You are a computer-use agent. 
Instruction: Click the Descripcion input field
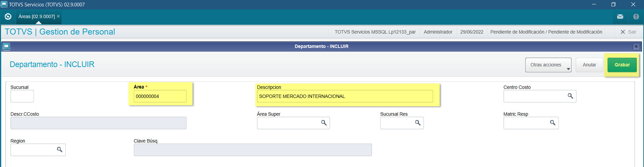tap(345, 96)
